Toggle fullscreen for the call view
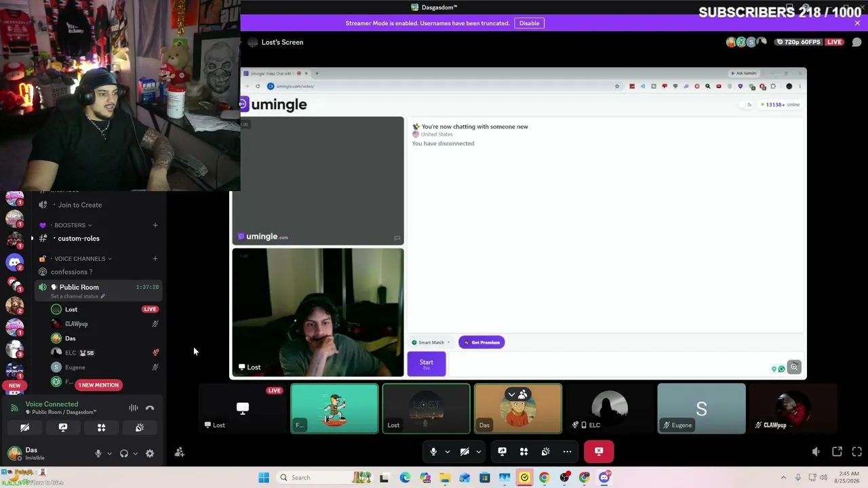This screenshot has height=488, width=868. pos(856,452)
